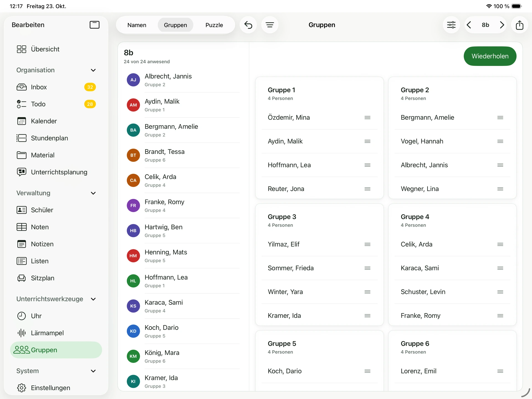Viewport: 532px width, 399px height.
Task: Open group settings sliders icon
Action: pos(451,25)
